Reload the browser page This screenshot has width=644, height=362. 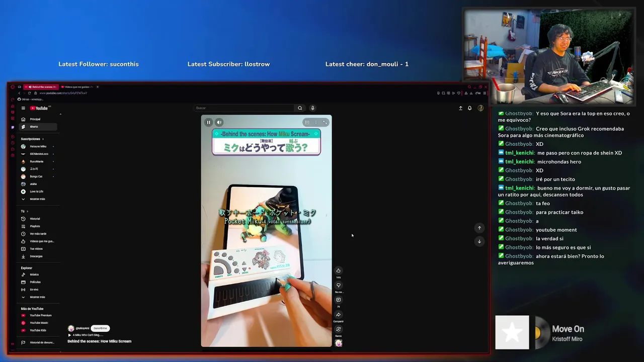point(29,93)
